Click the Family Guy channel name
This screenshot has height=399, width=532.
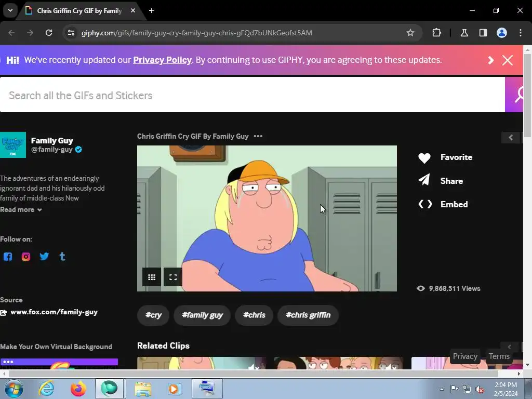click(x=52, y=140)
